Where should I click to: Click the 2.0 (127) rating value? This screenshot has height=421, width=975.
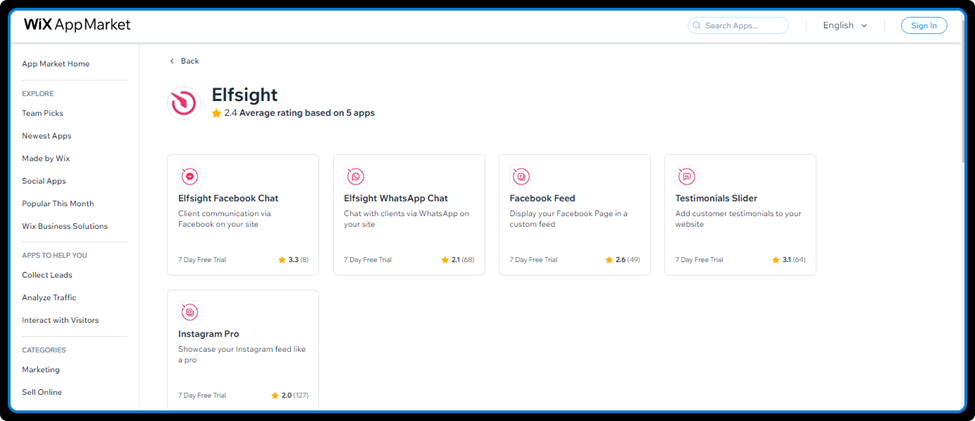pos(295,395)
